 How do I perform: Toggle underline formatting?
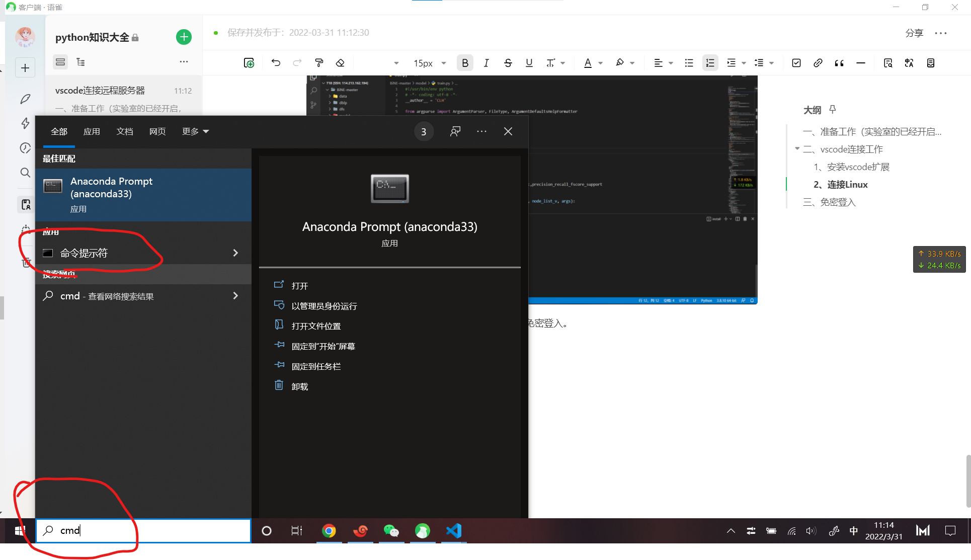tap(529, 63)
